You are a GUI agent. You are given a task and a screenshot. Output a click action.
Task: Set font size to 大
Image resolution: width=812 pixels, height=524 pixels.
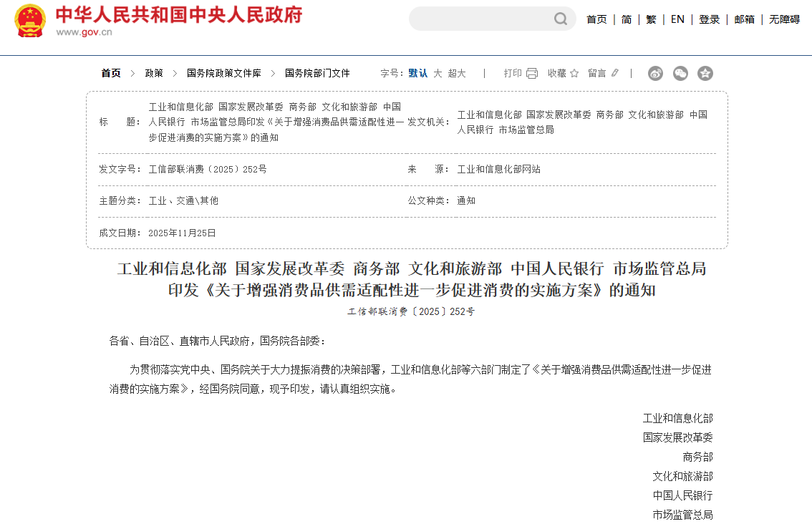pos(438,73)
